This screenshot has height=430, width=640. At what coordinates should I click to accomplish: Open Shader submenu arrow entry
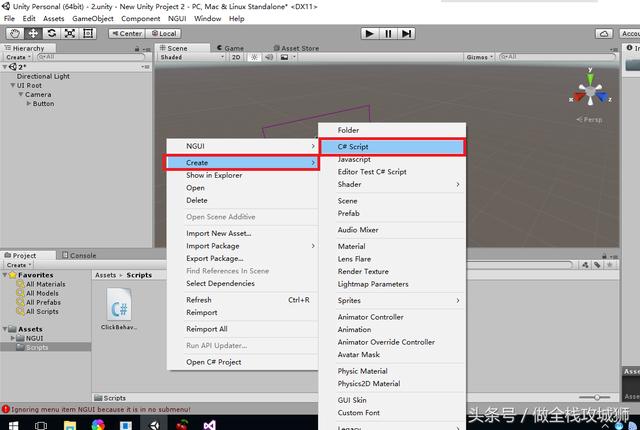pyautogui.click(x=392, y=184)
